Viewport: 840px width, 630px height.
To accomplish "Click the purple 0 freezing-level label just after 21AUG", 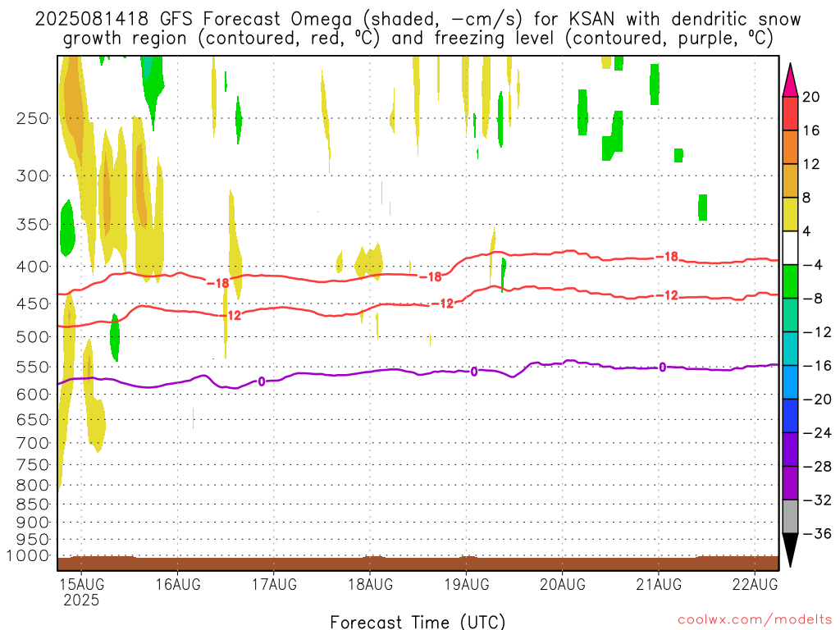I will tap(663, 367).
